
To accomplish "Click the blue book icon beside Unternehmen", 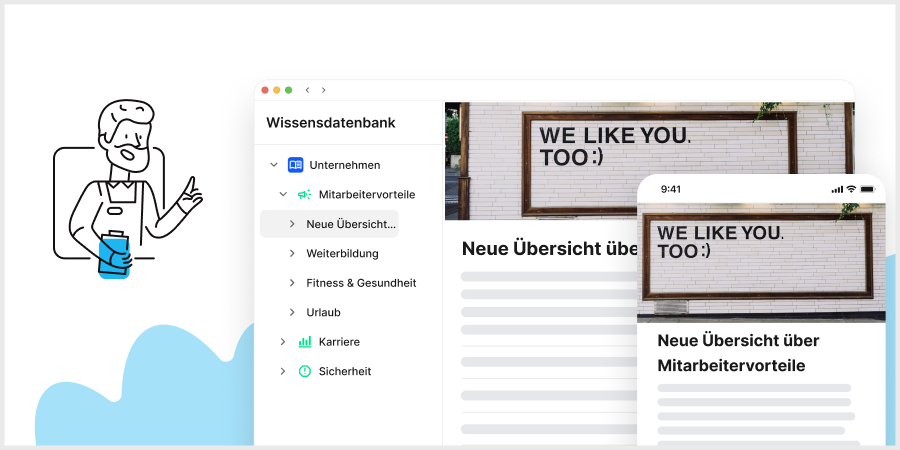I will click(x=295, y=165).
